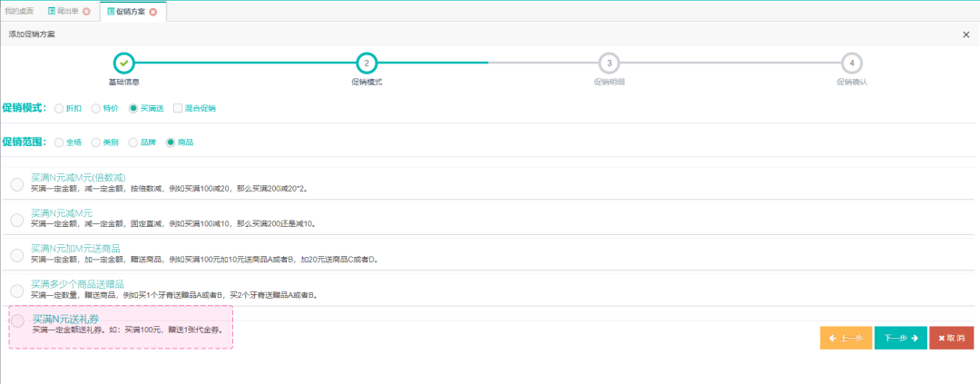The image size is (980, 384).
Task: Choose the 买满N元减M元(倍数减) option
Action: 17,184
